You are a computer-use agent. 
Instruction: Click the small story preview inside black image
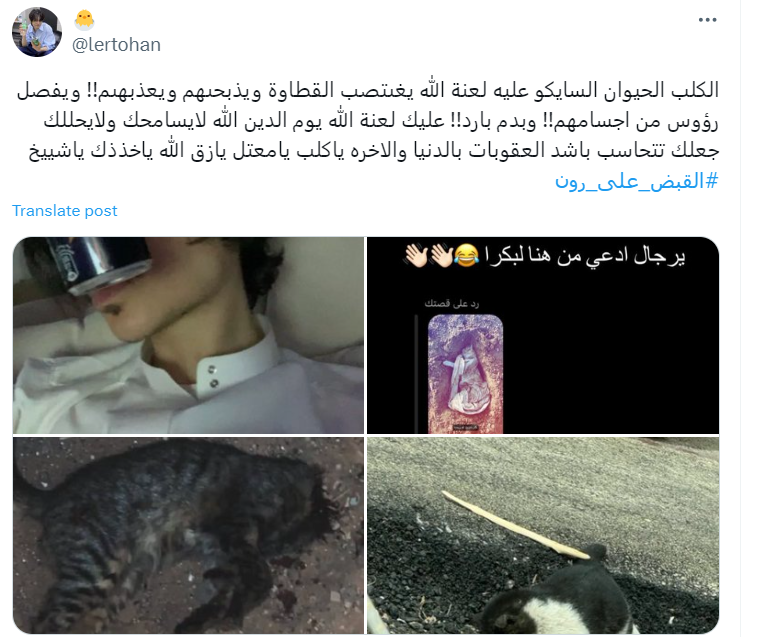click(465, 374)
